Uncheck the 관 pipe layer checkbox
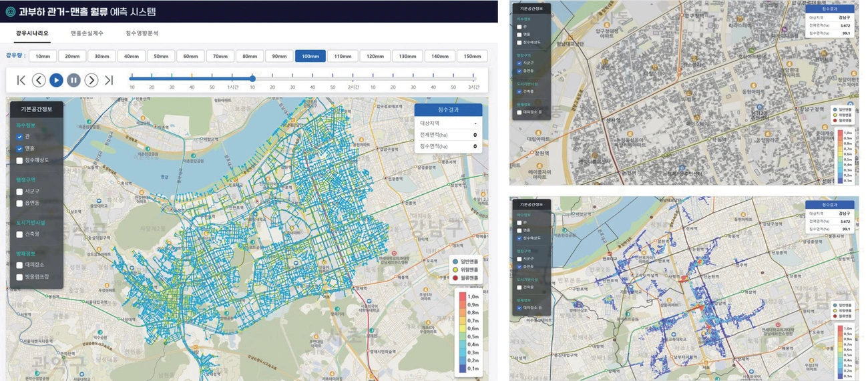 tap(19, 136)
